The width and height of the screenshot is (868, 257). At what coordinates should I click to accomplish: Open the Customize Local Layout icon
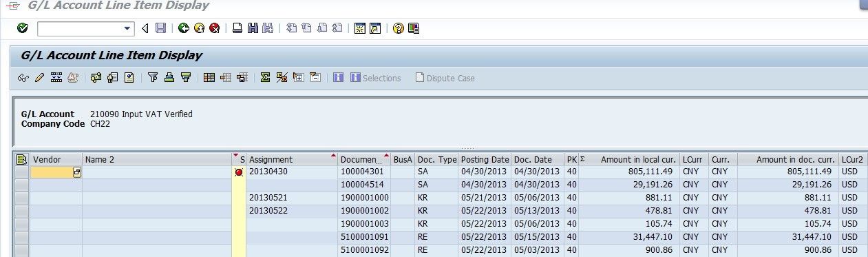point(414,28)
